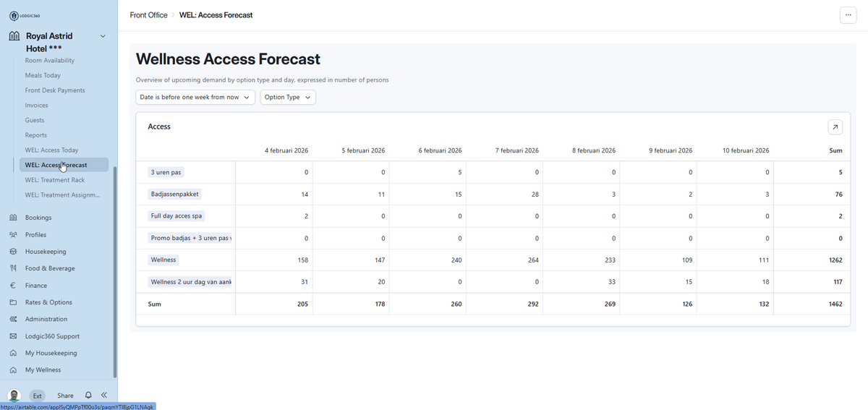Open WEL: Treatment Assignm... page

(63, 195)
